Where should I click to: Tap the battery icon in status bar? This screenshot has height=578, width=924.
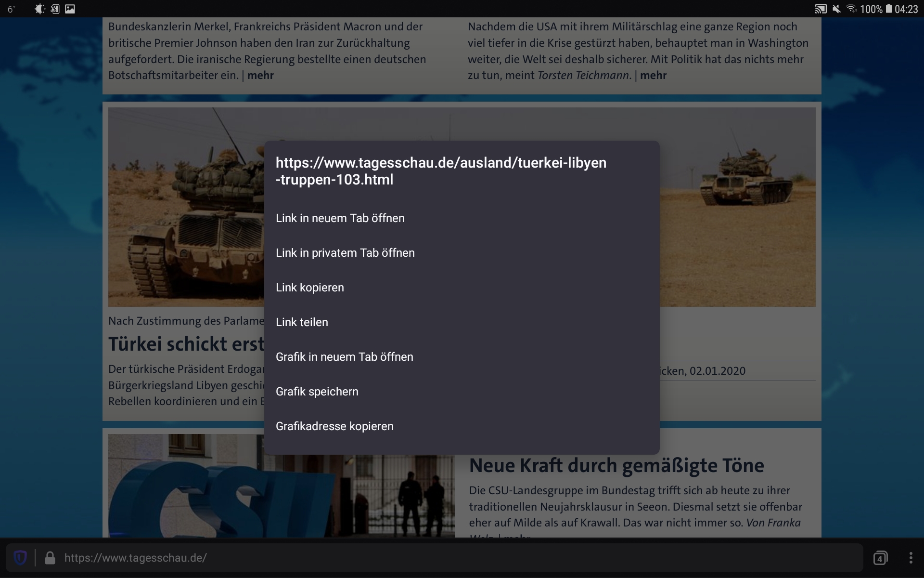pos(888,9)
